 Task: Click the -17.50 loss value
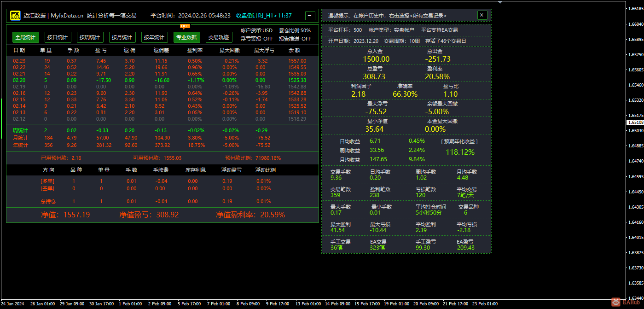103,80
